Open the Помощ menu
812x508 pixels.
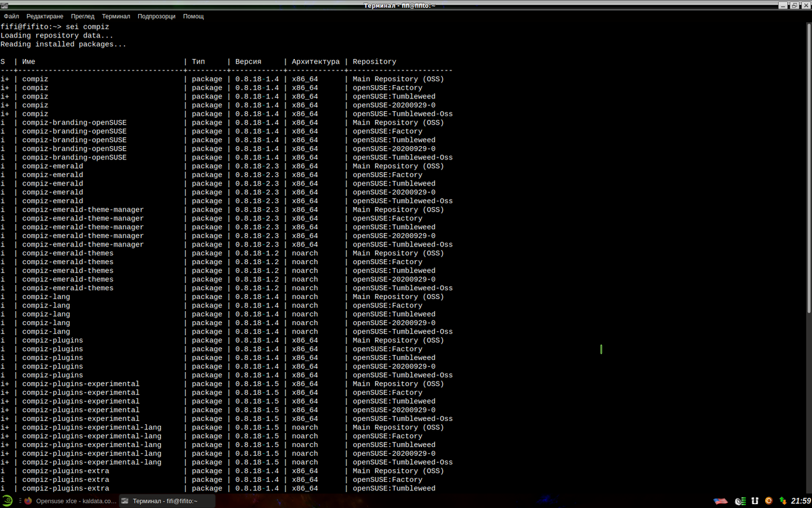(193, 17)
